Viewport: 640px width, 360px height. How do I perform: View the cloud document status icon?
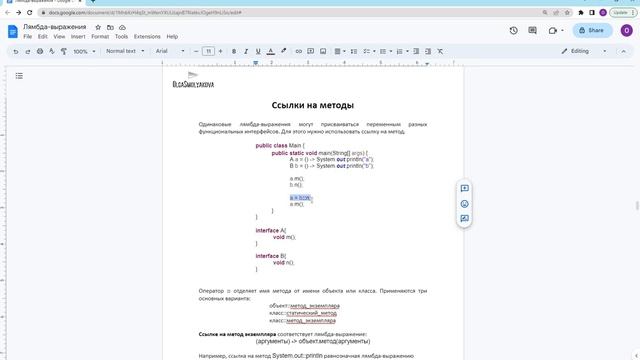(x=122, y=27)
